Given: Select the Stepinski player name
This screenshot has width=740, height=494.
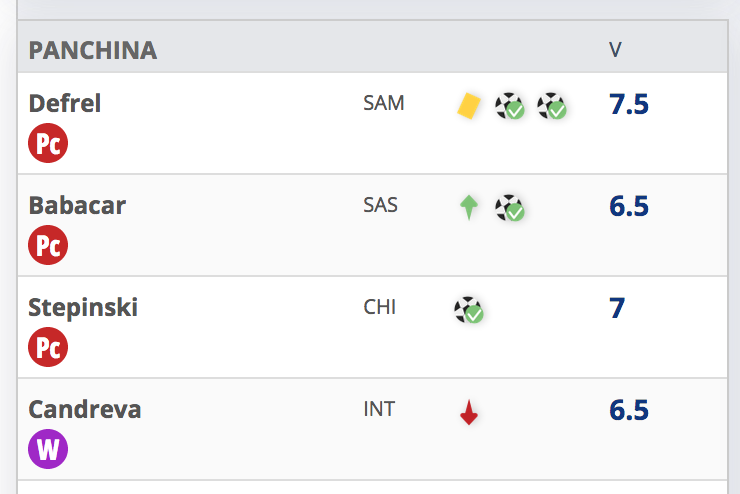Looking at the screenshot, I should [83, 308].
